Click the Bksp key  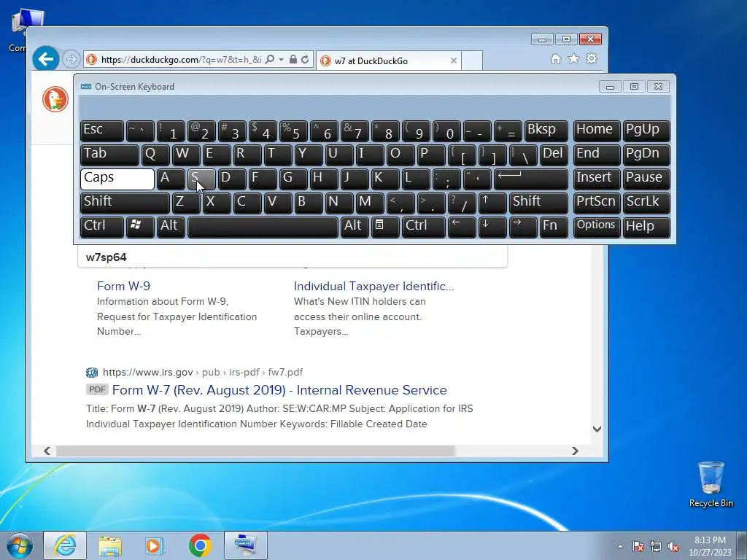click(x=546, y=131)
